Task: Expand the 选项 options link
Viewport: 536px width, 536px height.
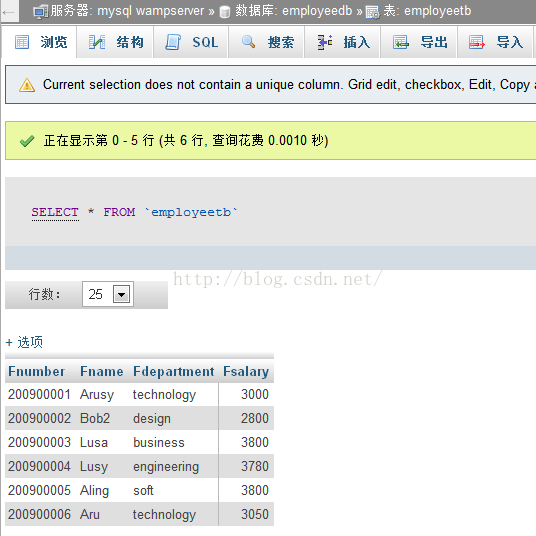Action: coord(24,342)
